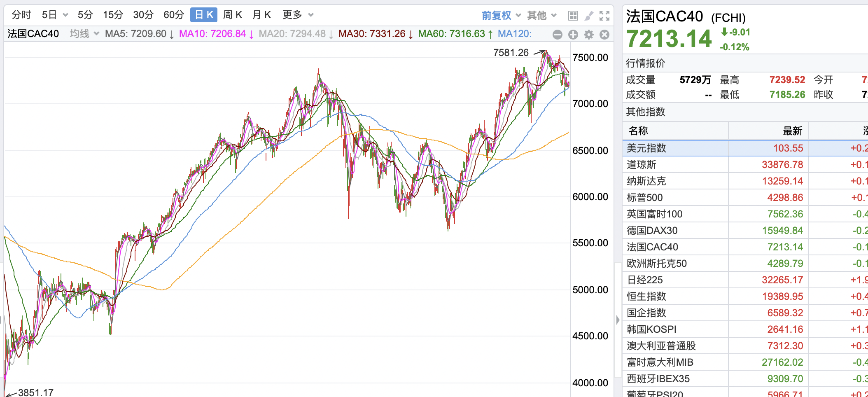Expand the 均线 indicator dropdown
Image resolution: width=868 pixels, height=397 pixels.
tap(84, 34)
